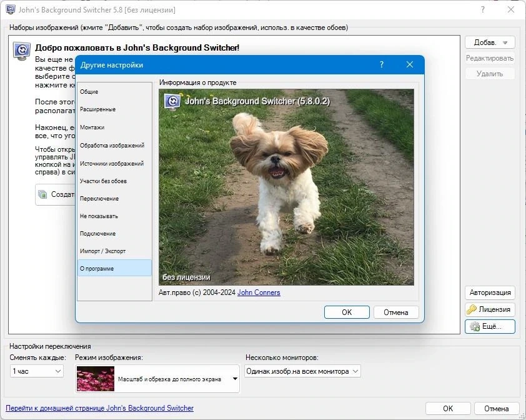
Task: Select "Импорт / Экспорт" in the sidebar
Action: (114, 251)
